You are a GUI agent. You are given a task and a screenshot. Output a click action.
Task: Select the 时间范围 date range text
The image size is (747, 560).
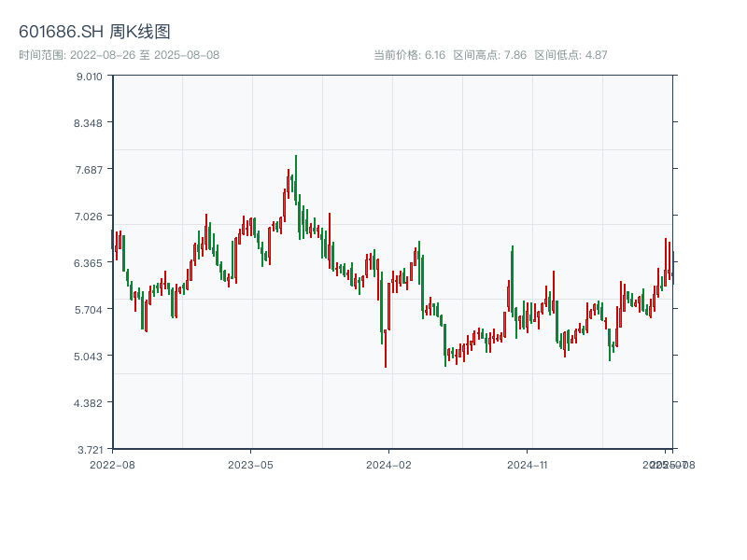pos(119,55)
